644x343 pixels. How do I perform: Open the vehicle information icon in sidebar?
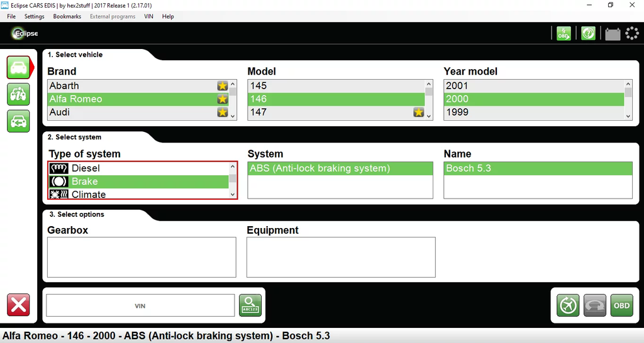click(x=19, y=94)
